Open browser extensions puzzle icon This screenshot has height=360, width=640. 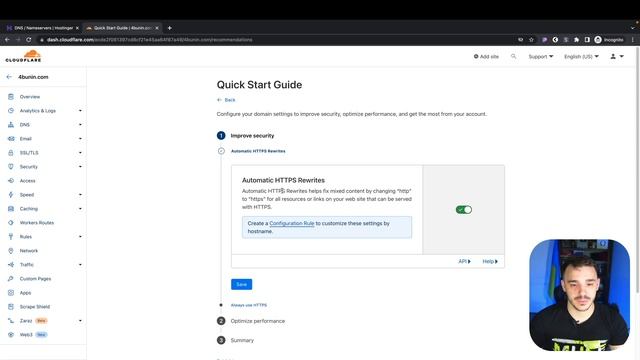(x=576, y=40)
